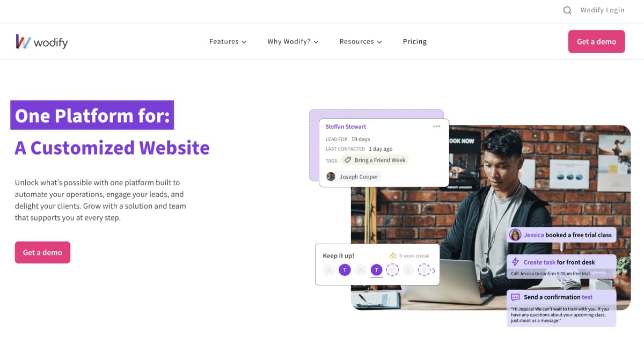
Task: Click Jessica's avatar in the notification
Action: (515, 235)
